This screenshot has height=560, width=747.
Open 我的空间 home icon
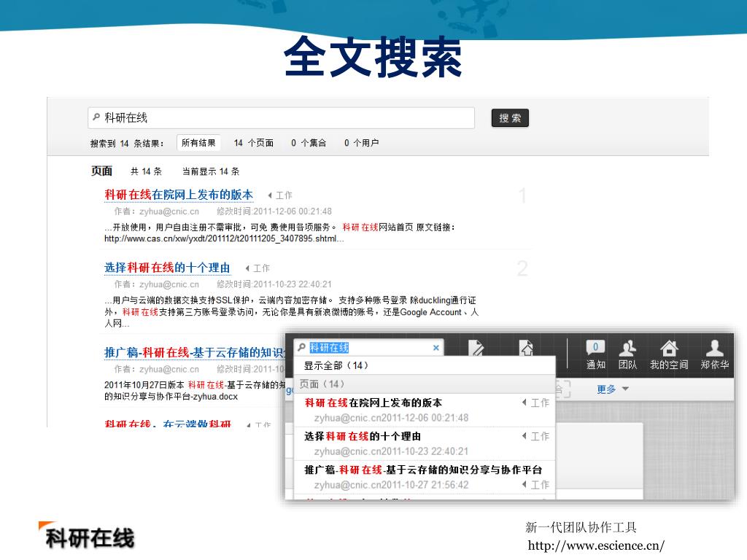669,355
